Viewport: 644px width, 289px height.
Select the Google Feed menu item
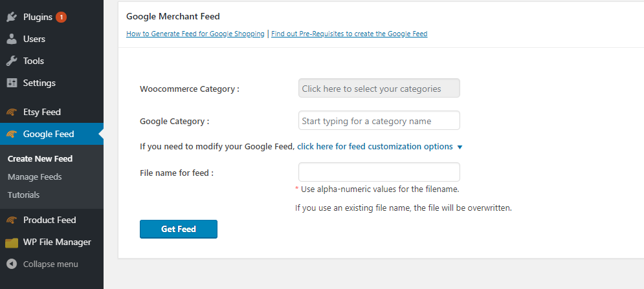click(x=52, y=134)
